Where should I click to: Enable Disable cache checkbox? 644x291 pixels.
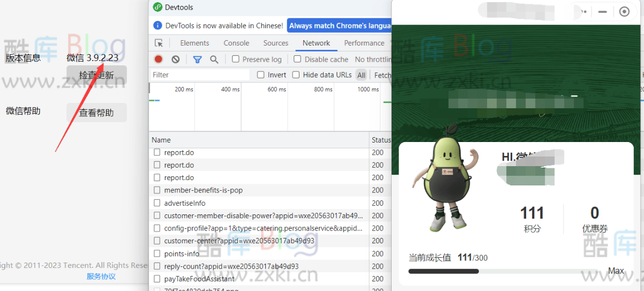tap(297, 59)
